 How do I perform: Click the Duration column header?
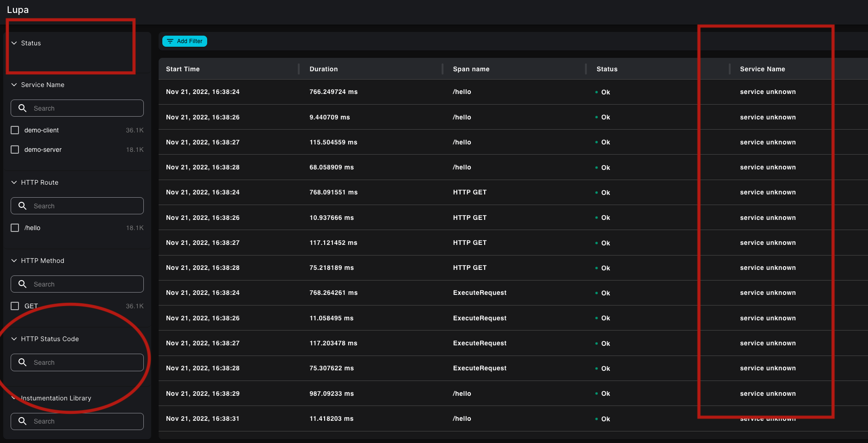point(324,69)
